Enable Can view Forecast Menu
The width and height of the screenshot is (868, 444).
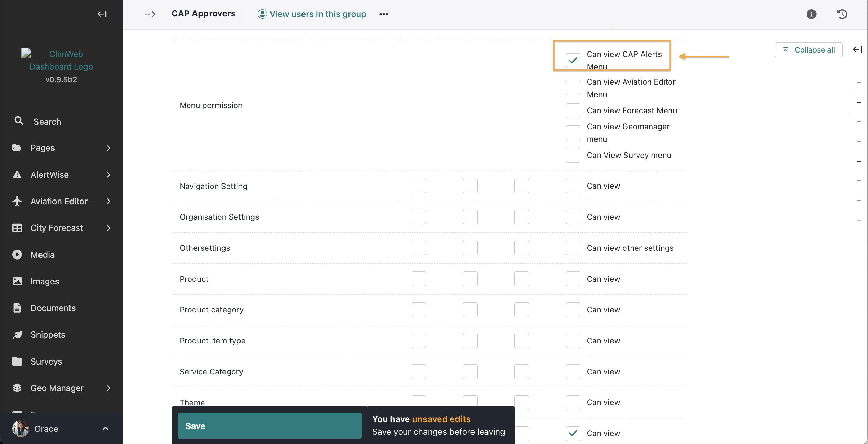pos(573,110)
